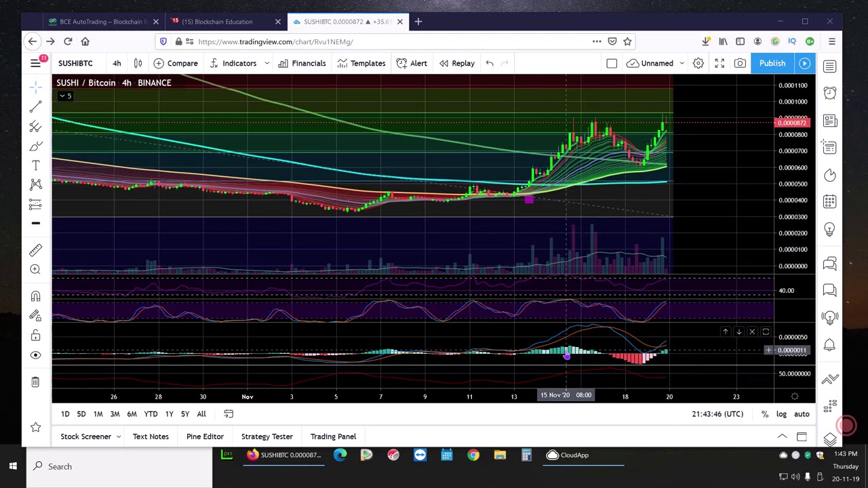Open the news panel
The image size is (868, 488).
(829, 121)
